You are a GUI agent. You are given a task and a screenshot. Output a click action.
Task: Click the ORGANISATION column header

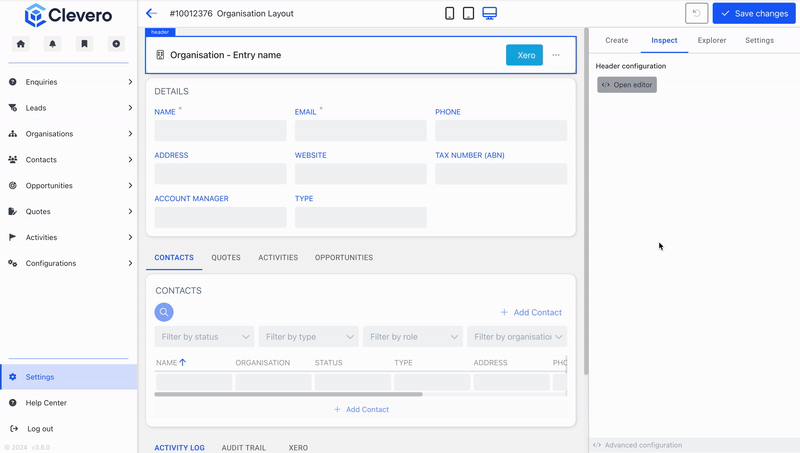[263, 363]
